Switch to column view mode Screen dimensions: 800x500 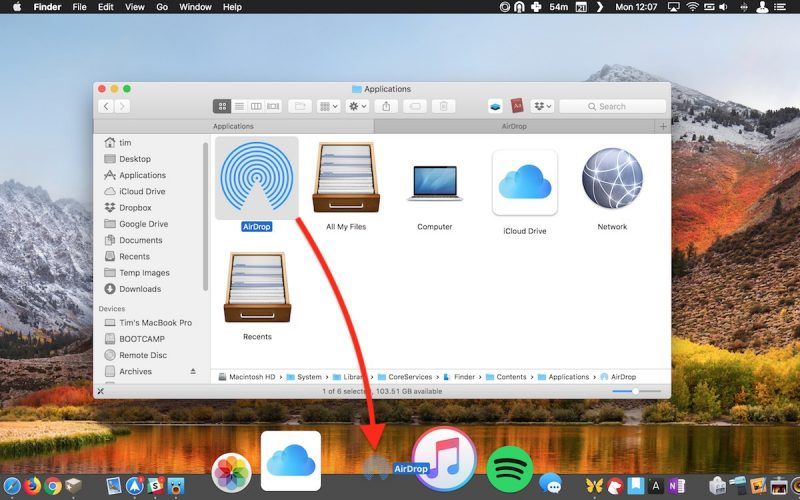[x=256, y=106]
